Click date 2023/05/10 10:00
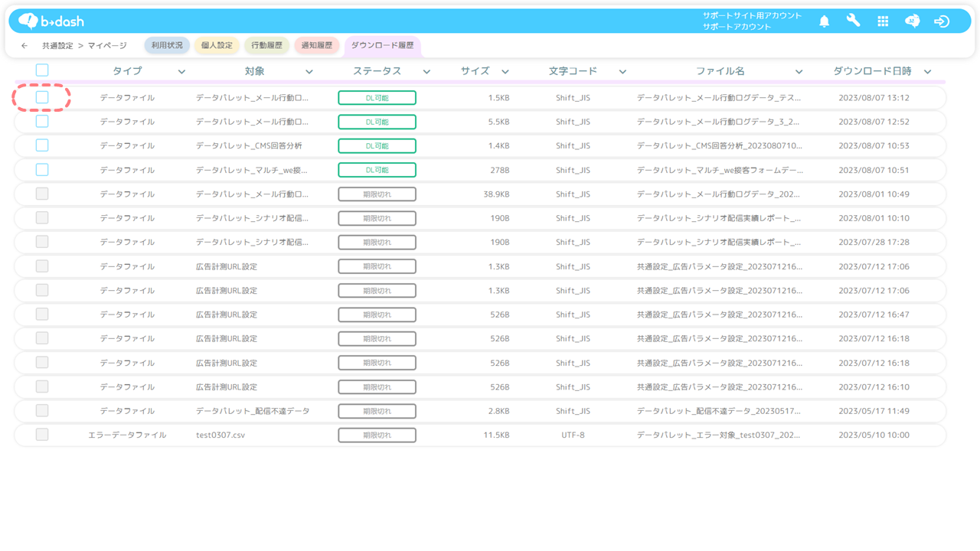Viewport: 980px width, 551px height. (x=874, y=435)
